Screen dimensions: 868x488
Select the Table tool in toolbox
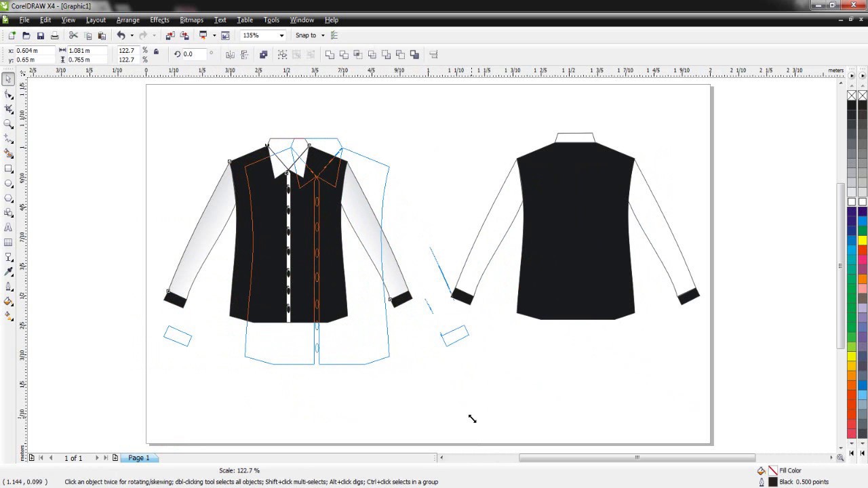tap(8, 243)
